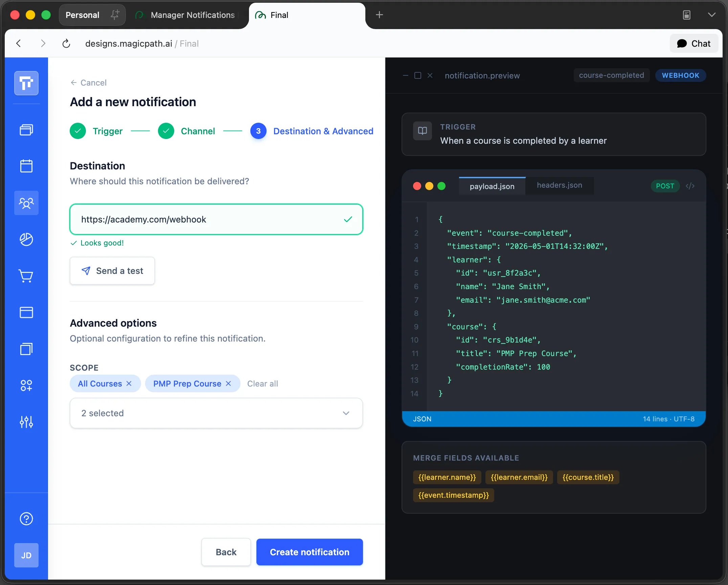Select the users group sidebar icon
Screen dimensions: 728x585
tap(26, 203)
